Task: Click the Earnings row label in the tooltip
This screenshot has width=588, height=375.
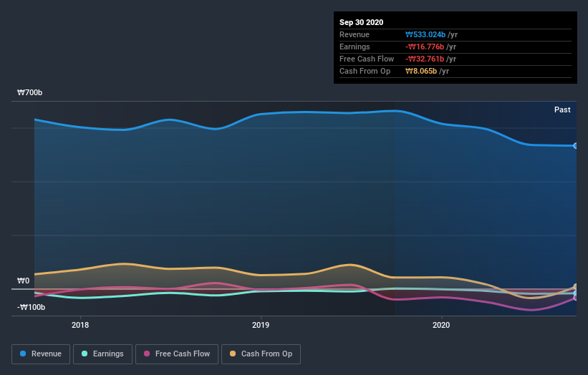Action: [355, 47]
